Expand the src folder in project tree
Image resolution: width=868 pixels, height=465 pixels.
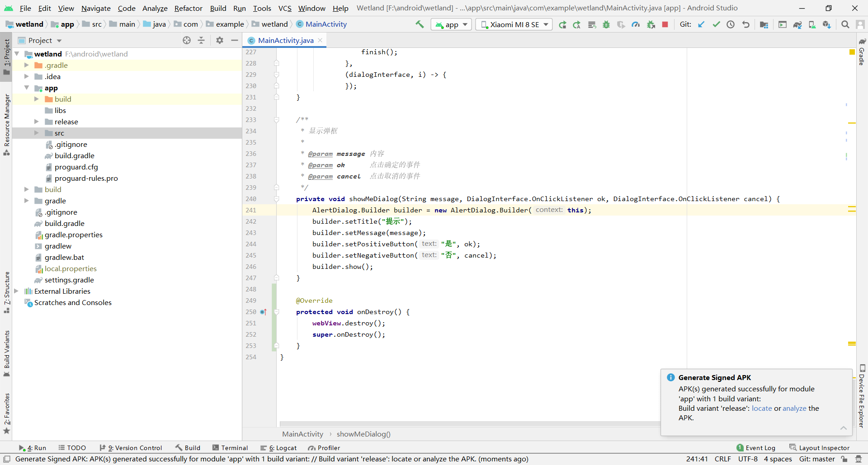pos(37,133)
